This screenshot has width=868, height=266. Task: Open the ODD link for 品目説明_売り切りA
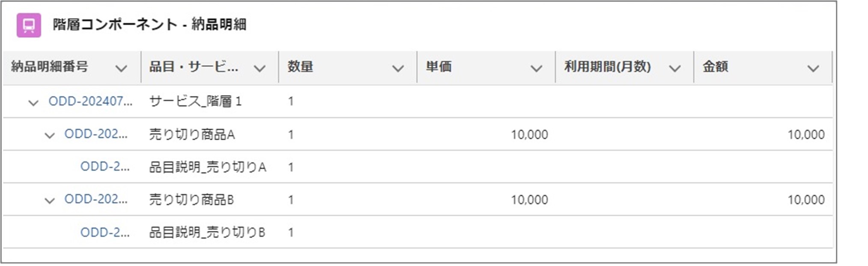[105, 167]
